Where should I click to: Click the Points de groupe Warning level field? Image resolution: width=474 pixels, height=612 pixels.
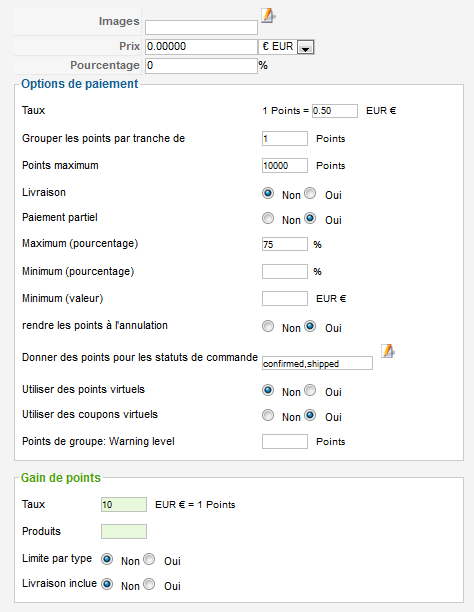tap(285, 441)
